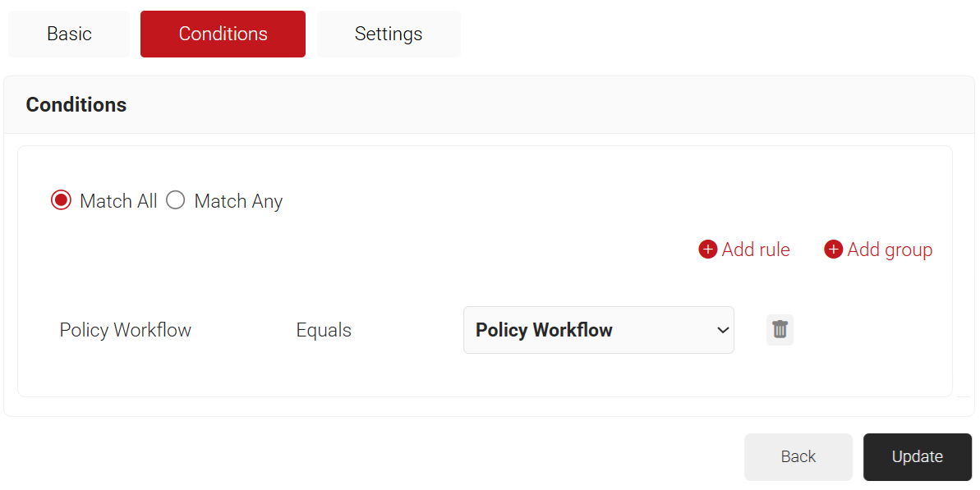Image resolution: width=980 pixels, height=490 pixels.
Task: Click the Add rule link text
Action: (x=756, y=250)
